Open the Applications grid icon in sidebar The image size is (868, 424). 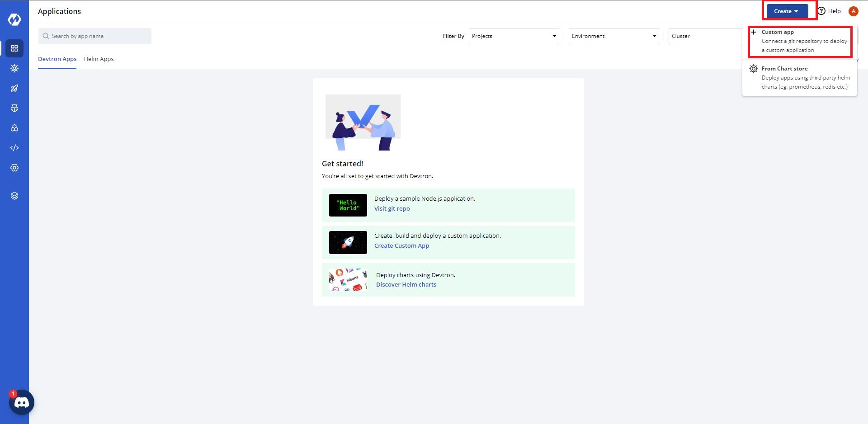(x=14, y=48)
